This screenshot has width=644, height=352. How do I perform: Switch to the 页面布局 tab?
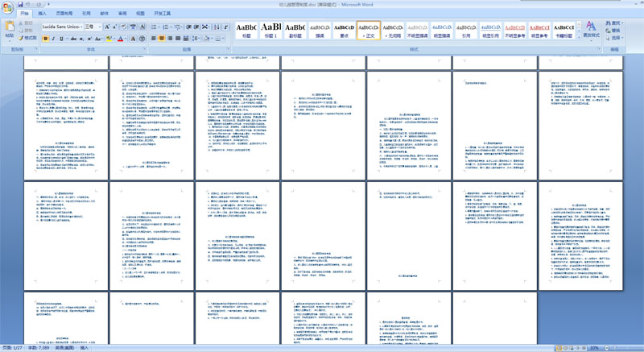point(64,14)
